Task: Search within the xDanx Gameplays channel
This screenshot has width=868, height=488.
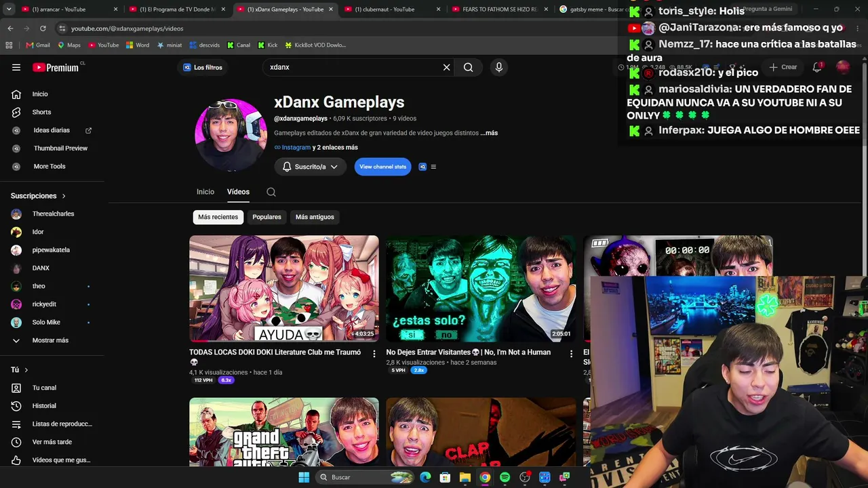Action: point(271,192)
